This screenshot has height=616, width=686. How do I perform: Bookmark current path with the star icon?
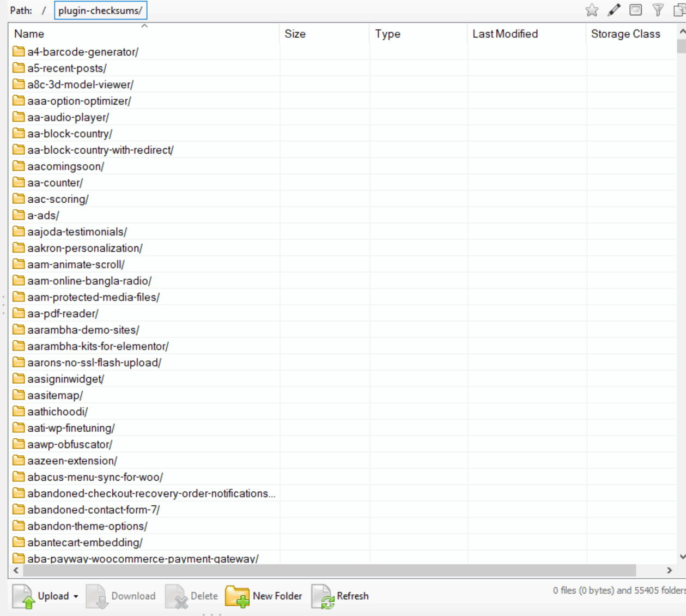point(592,10)
